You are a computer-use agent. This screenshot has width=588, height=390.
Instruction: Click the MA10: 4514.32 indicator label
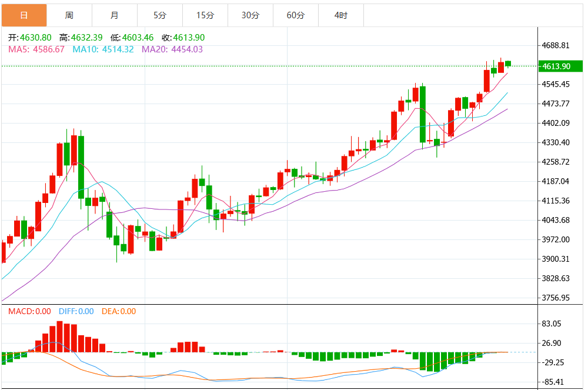(103, 49)
